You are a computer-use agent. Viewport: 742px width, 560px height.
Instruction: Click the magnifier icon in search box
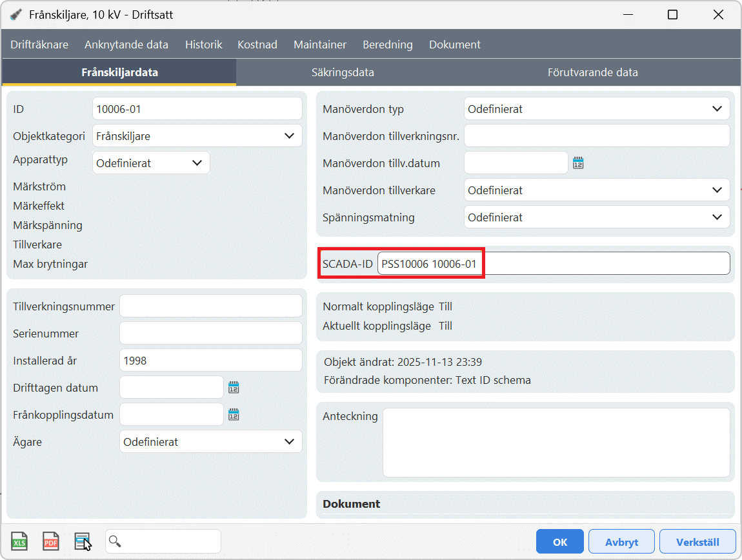coord(115,541)
